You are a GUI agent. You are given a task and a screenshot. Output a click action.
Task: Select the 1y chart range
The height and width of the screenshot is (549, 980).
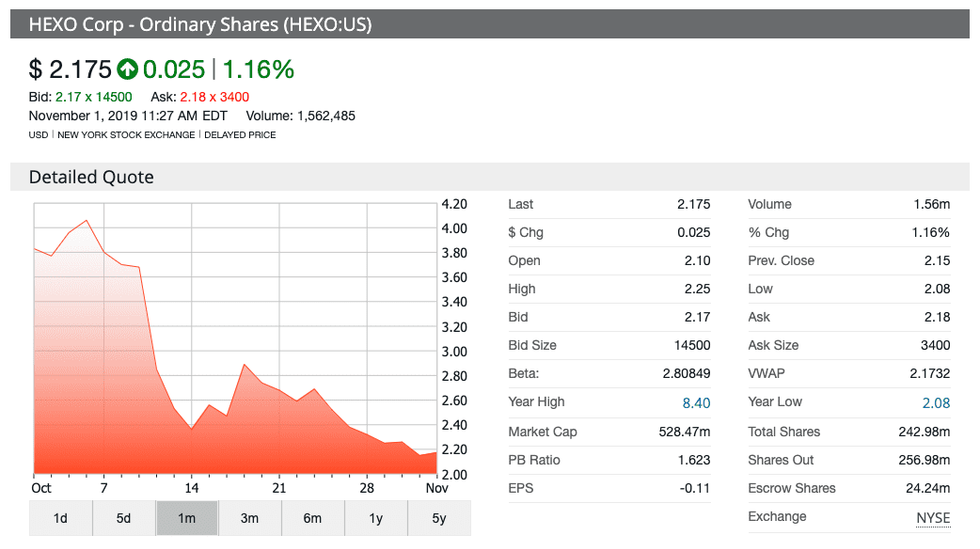375,518
